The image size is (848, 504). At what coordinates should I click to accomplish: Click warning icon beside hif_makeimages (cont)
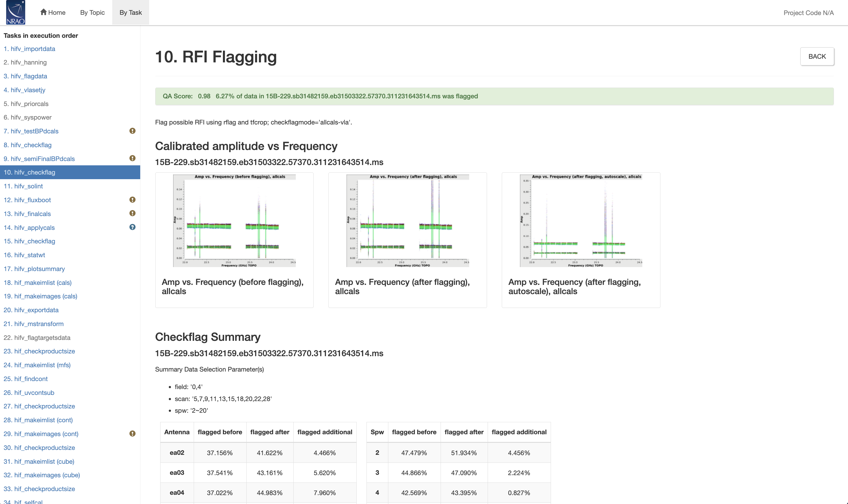point(133,434)
